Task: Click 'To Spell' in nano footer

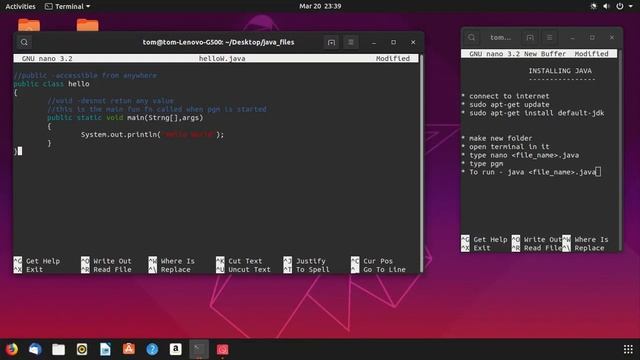Action: (x=313, y=269)
